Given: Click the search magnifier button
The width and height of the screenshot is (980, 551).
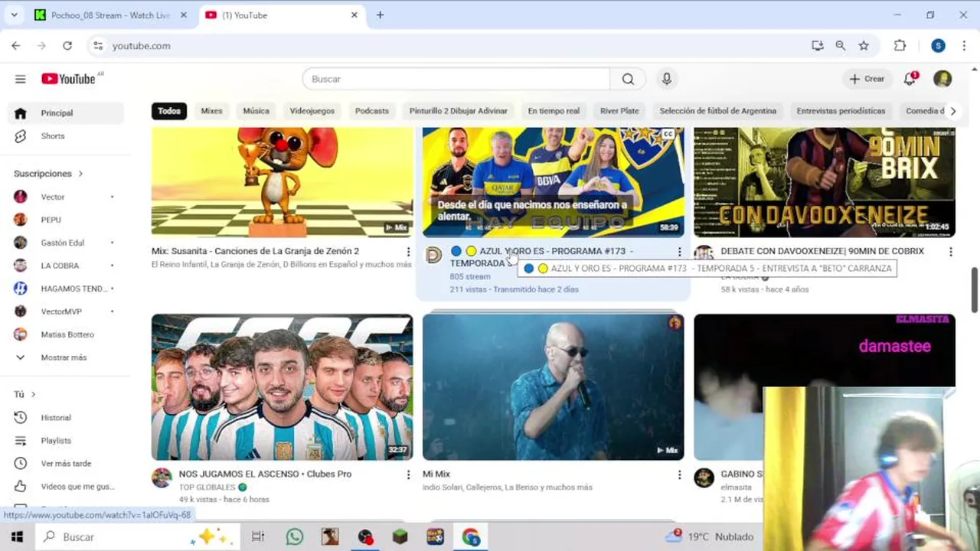Looking at the screenshot, I should tap(628, 79).
